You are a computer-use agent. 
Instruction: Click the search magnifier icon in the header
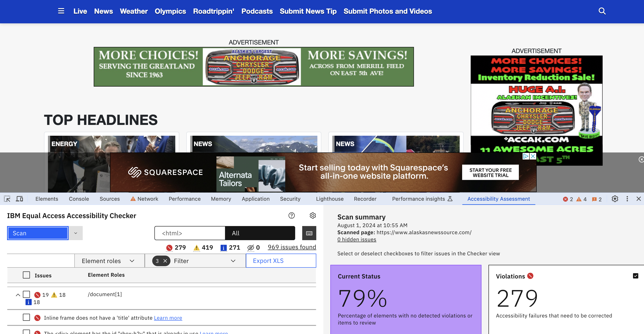[602, 11]
